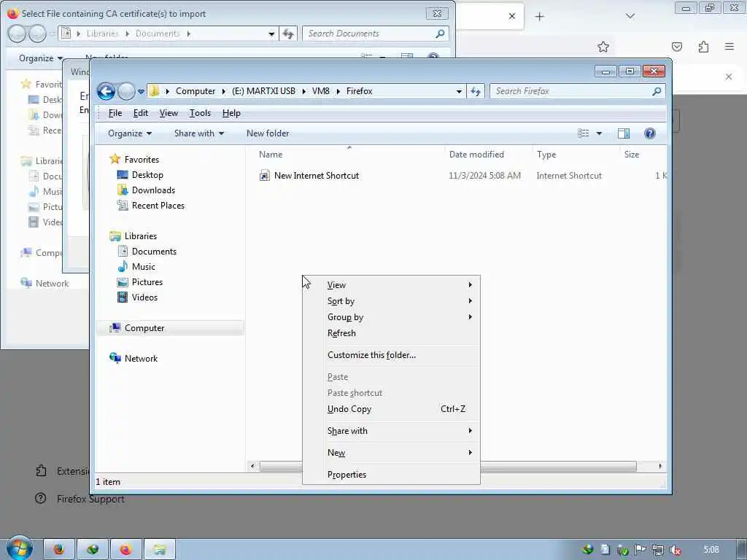Expand the View submenu in context menu
The height and width of the screenshot is (560, 747).
coord(391,285)
